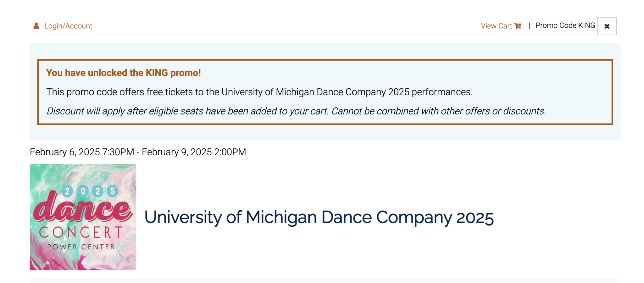The width and height of the screenshot is (644, 283).
Task: Click the sentence about free tickets promo
Action: (259, 92)
